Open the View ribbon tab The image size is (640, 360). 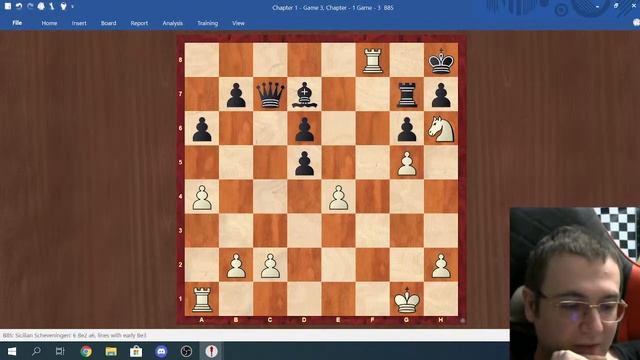coord(238,23)
